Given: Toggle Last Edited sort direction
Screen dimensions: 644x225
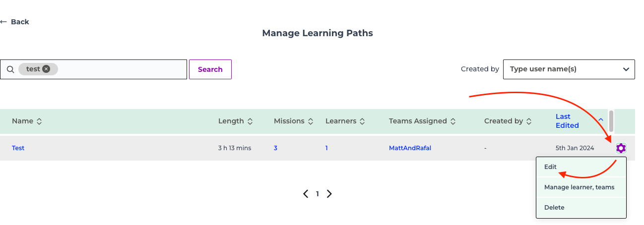Looking at the screenshot, I should pyautogui.click(x=601, y=119).
